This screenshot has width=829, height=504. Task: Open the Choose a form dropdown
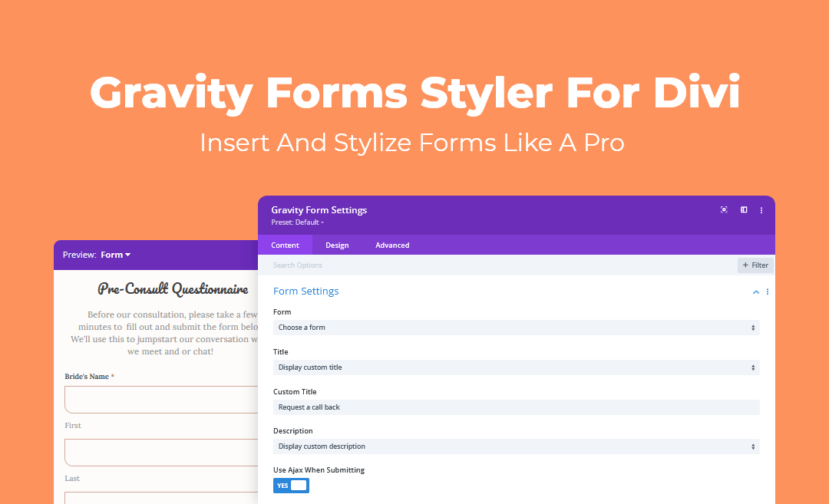pyautogui.click(x=516, y=328)
